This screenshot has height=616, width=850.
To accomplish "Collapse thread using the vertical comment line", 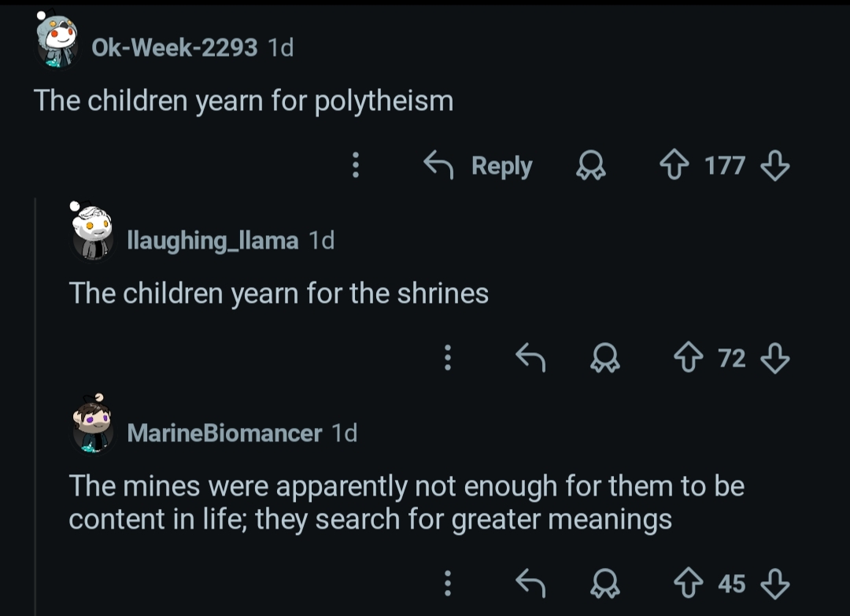I will pyautogui.click(x=36, y=409).
